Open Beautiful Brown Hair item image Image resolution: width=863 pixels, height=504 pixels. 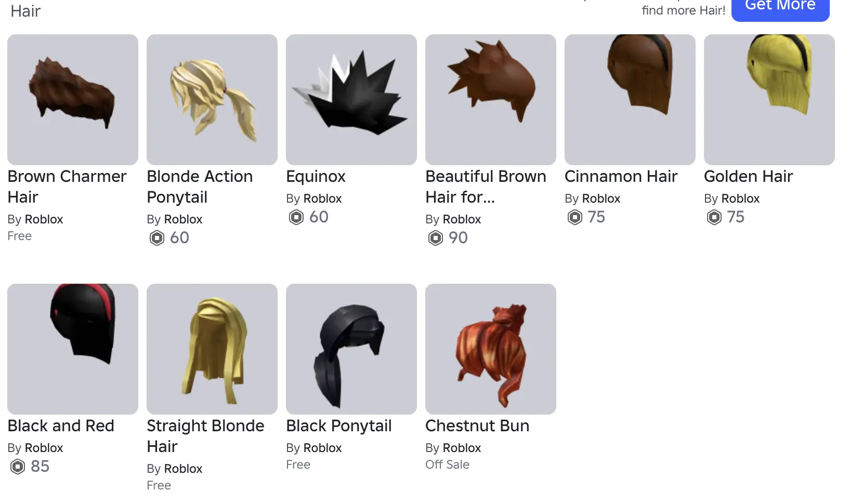pyautogui.click(x=491, y=100)
